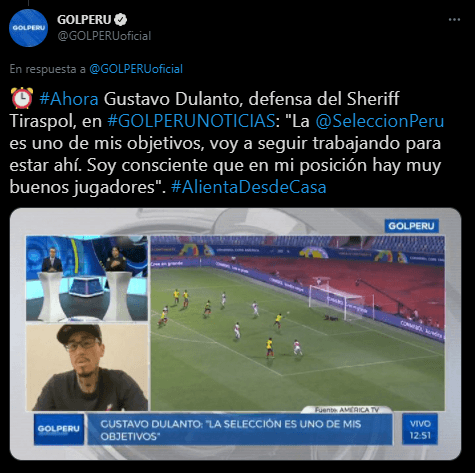Click the Fuente: América TV source label
The height and width of the screenshot is (473, 475).
pos(347,410)
